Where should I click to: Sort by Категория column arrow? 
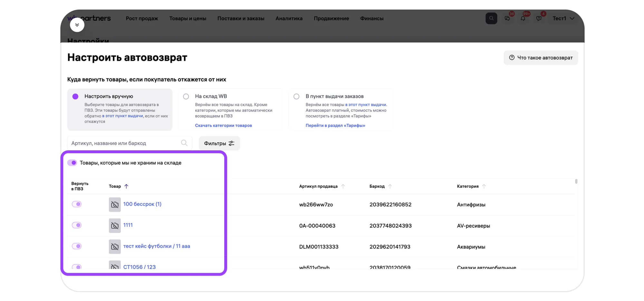pyautogui.click(x=484, y=186)
